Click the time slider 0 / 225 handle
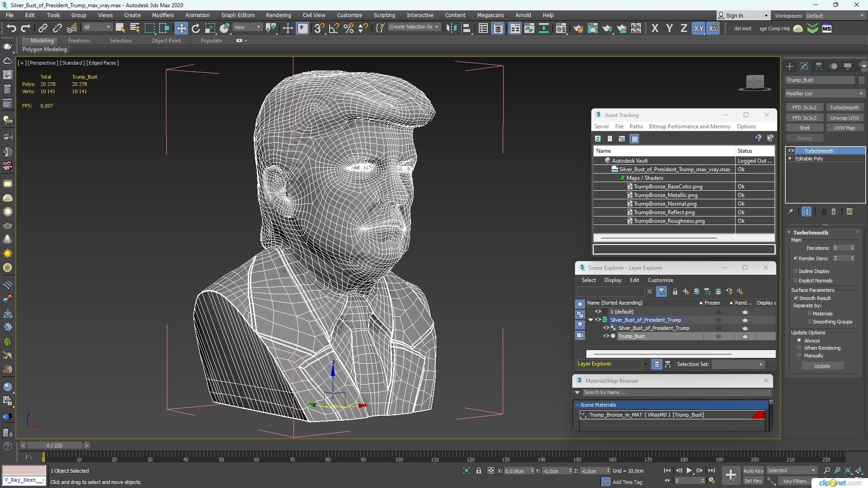The image size is (868, 488). 54,446
